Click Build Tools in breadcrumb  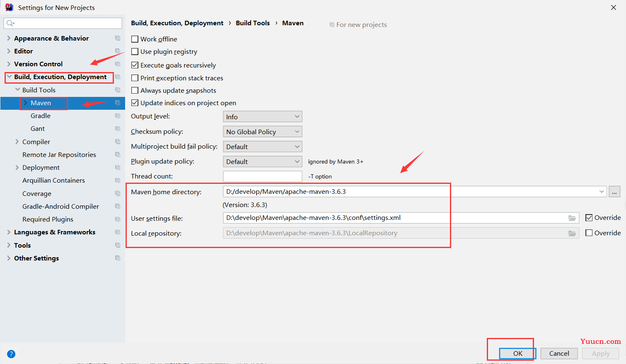[x=253, y=23]
